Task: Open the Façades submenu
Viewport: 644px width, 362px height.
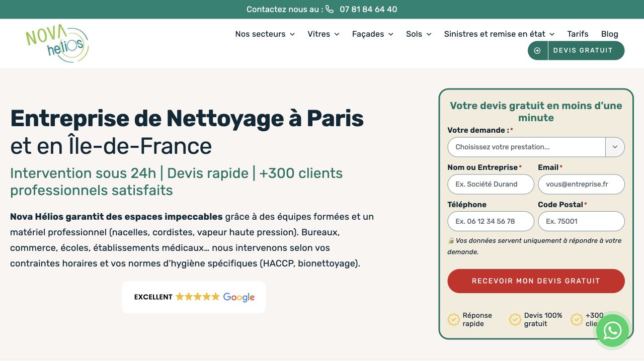Action: (373, 34)
